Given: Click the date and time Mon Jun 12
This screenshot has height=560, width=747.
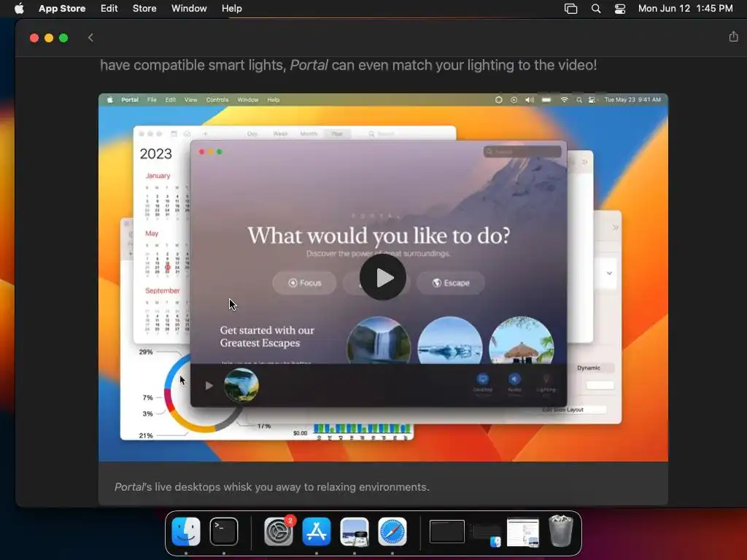Looking at the screenshot, I should [686, 8].
